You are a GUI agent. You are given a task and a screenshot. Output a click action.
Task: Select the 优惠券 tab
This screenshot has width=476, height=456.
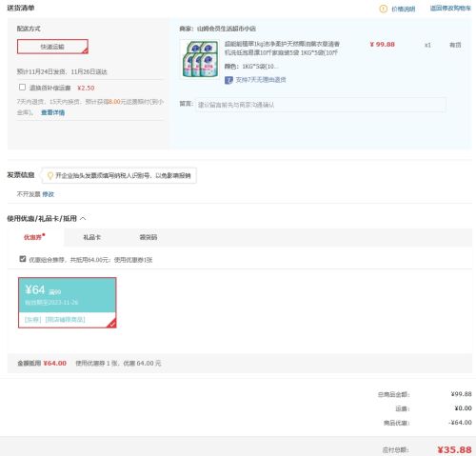[34, 237]
